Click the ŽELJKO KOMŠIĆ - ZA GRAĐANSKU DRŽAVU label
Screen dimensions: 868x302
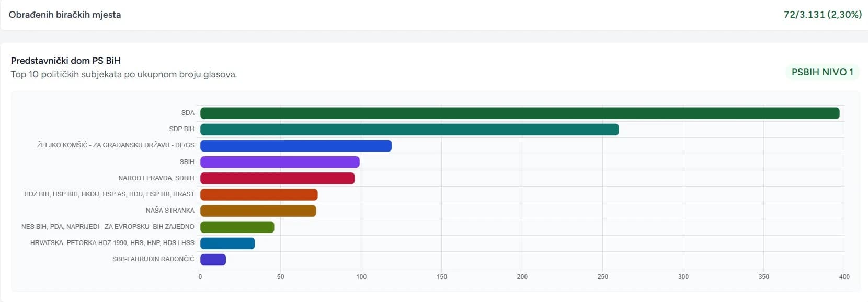(x=116, y=145)
